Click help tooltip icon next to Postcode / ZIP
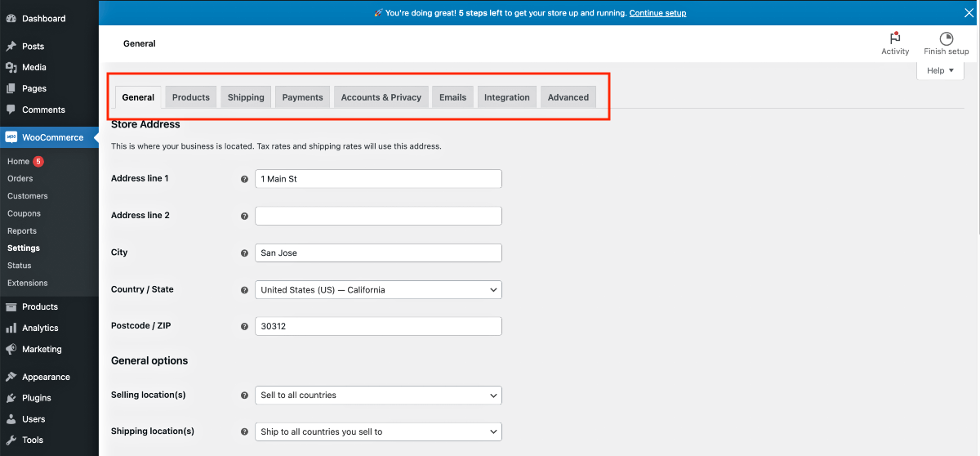Image resolution: width=980 pixels, height=456 pixels. click(244, 326)
